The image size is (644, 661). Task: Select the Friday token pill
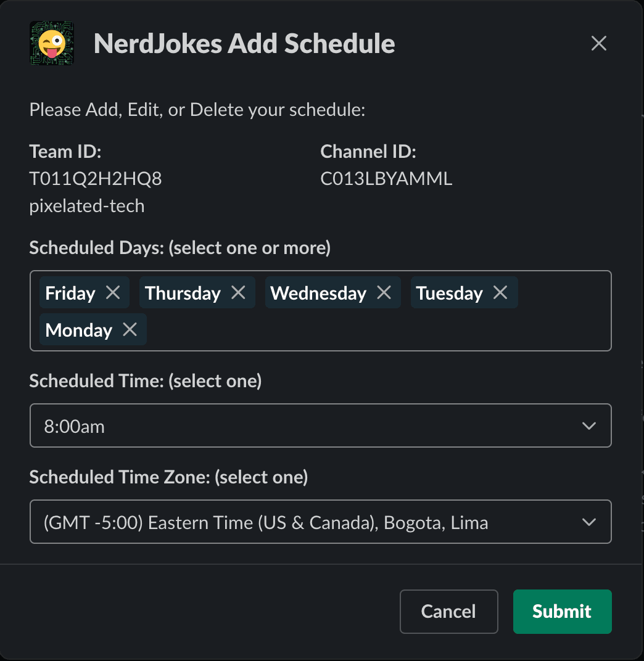69,293
